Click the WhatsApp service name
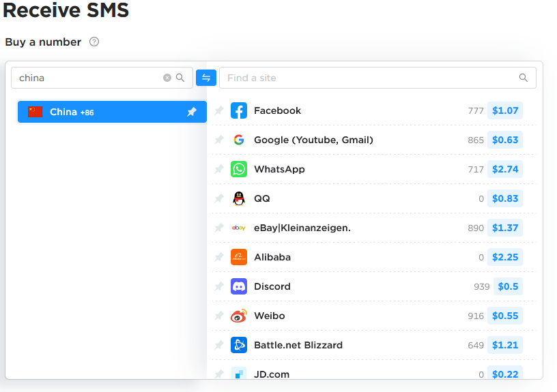Image resolution: width=557 pixels, height=392 pixels. (x=280, y=170)
